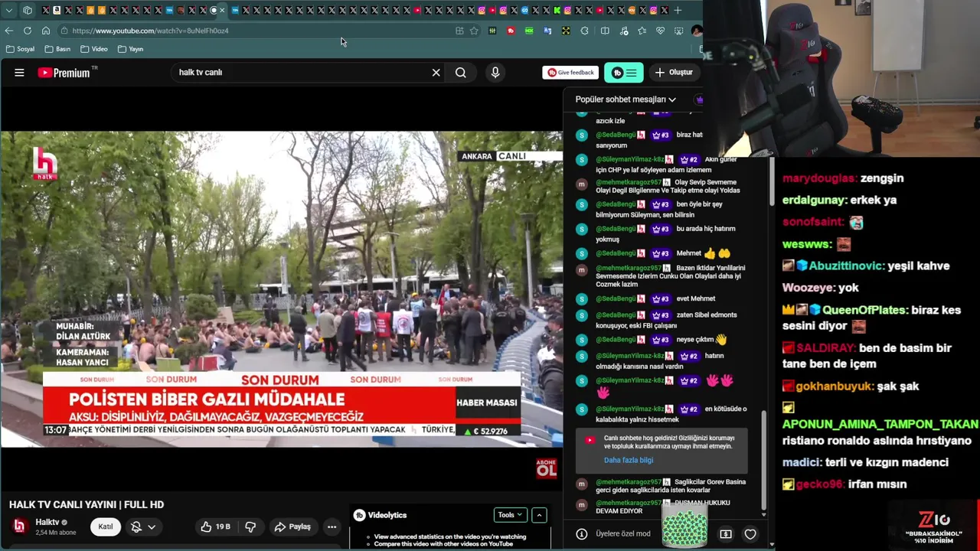Click the ABONE OL subscribe overlay

pyautogui.click(x=546, y=468)
